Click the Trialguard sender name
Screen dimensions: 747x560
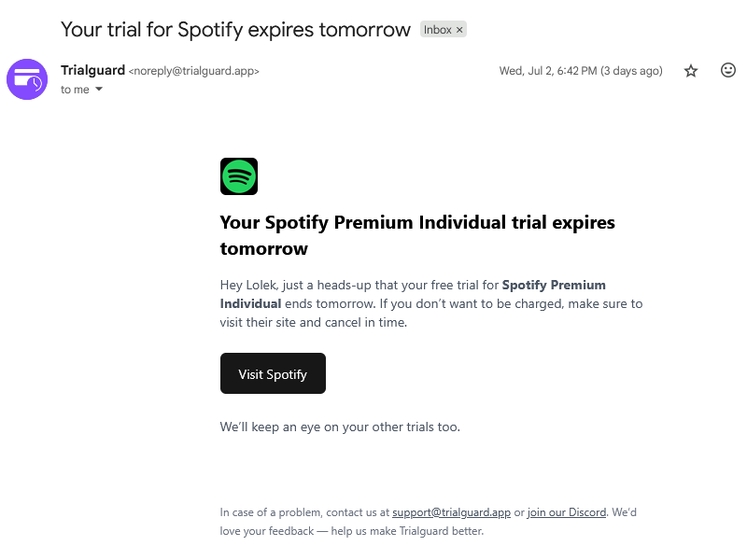coord(92,70)
